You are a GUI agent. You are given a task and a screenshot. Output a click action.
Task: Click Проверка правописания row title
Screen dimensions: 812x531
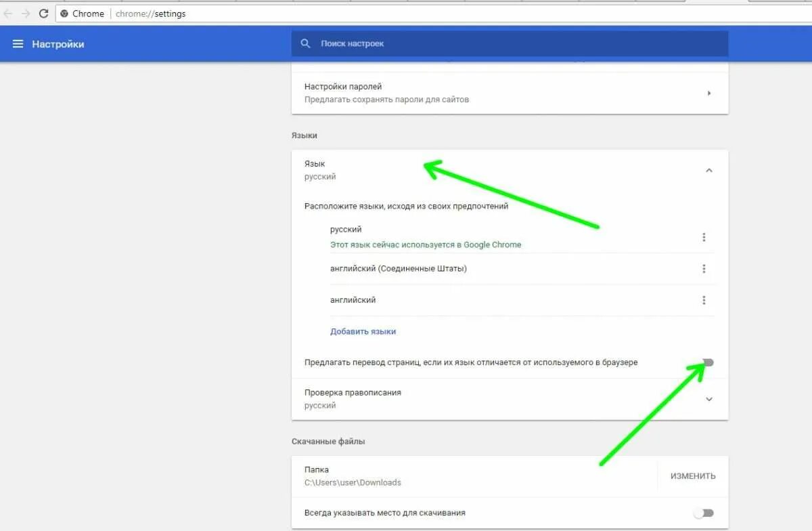click(353, 392)
